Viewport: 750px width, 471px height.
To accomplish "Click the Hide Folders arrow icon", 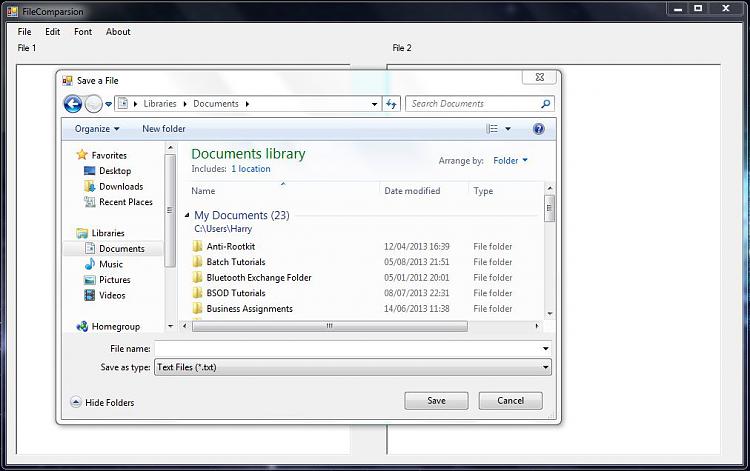I will pos(76,402).
